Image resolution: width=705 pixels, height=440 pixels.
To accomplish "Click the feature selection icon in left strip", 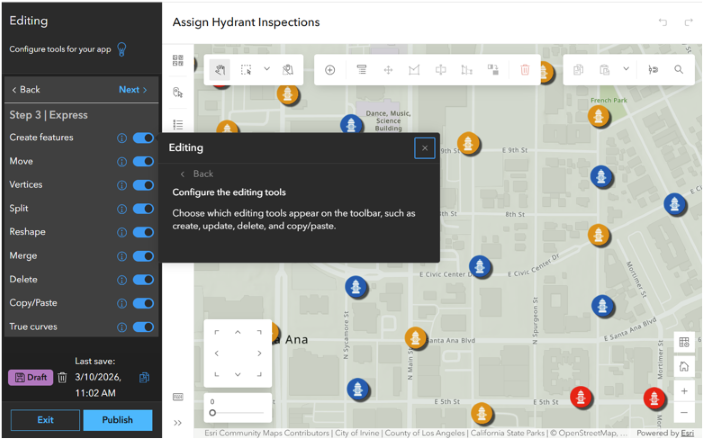I will click(x=178, y=93).
